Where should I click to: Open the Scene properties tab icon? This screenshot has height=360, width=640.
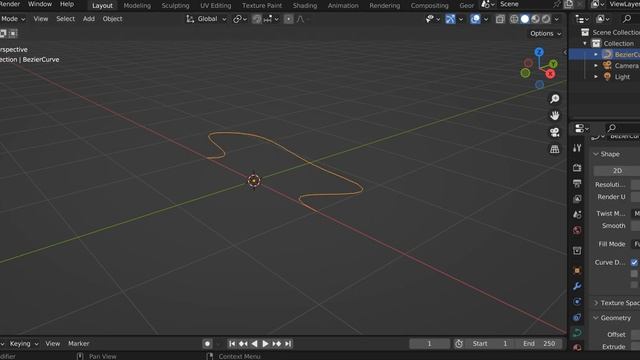click(x=577, y=214)
